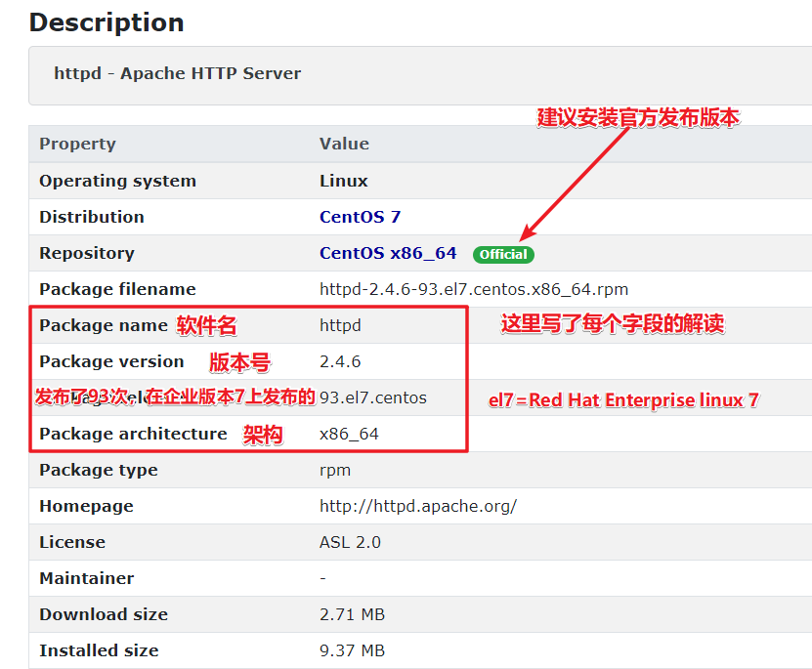Open the CentOS 7 distribution link
Image resolution: width=812 pixels, height=669 pixels.
[360, 217]
